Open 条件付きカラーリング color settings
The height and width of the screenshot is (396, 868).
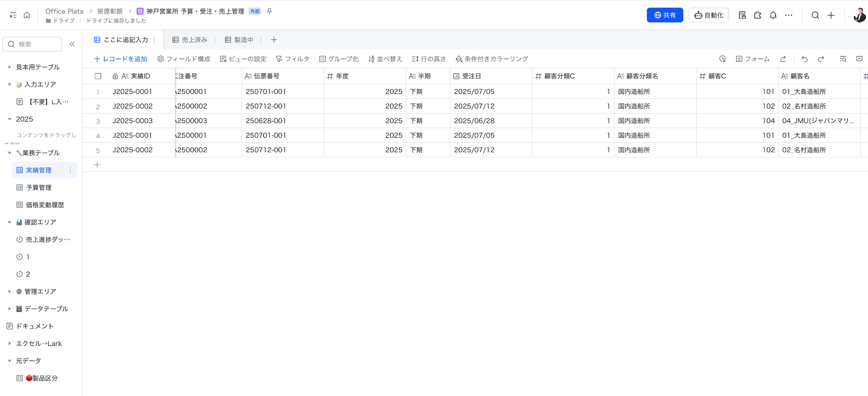[492, 59]
